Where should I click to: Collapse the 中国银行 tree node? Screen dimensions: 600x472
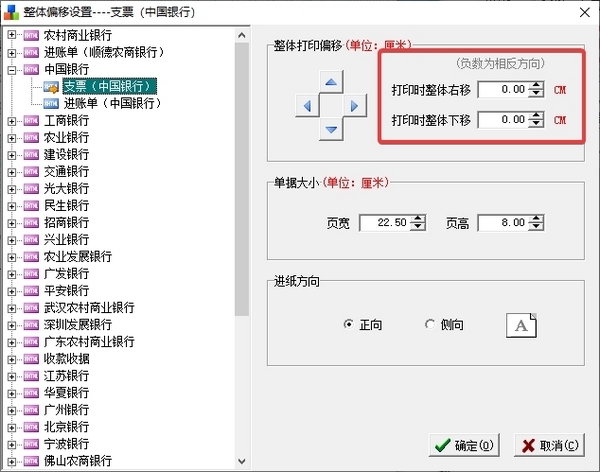11,70
